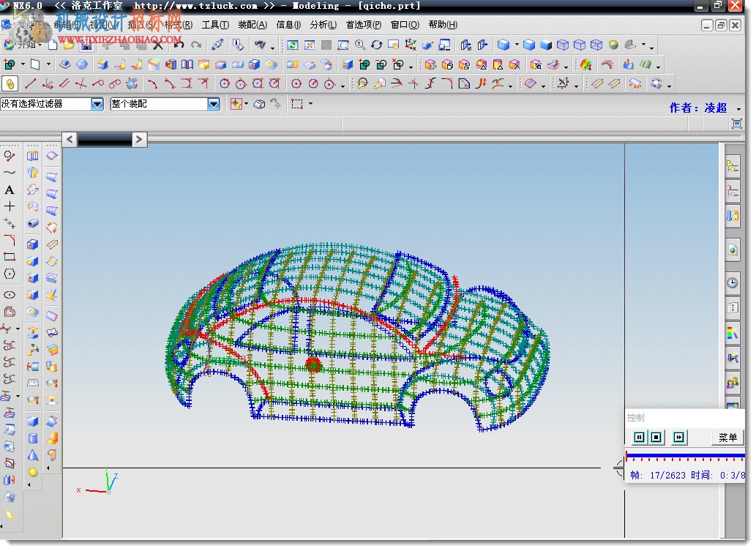756x551 pixels.
Task: Expand the snap point filter dropdown arrow
Action: (246, 103)
